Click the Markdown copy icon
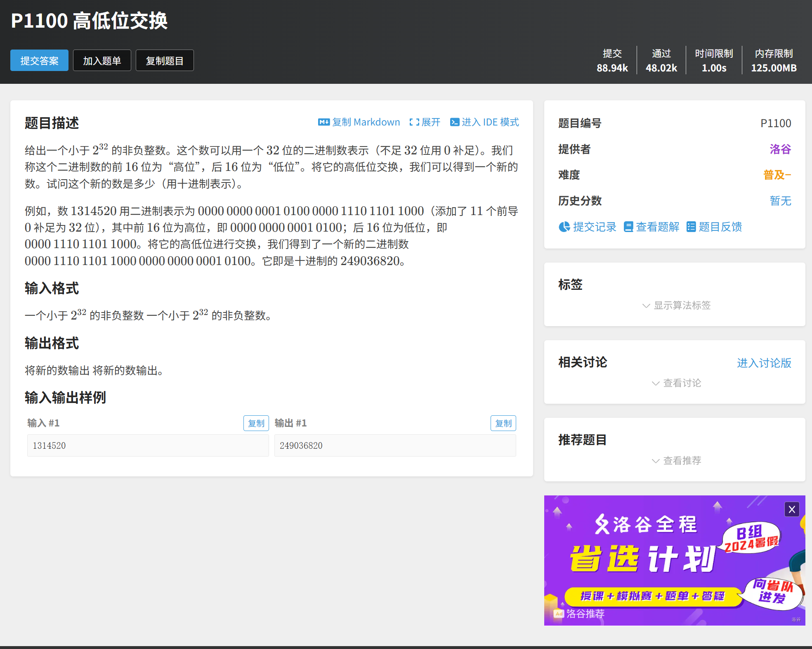Image resolution: width=812 pixels, height=649 pixels. pyautogui.click(x=323, y=122)
